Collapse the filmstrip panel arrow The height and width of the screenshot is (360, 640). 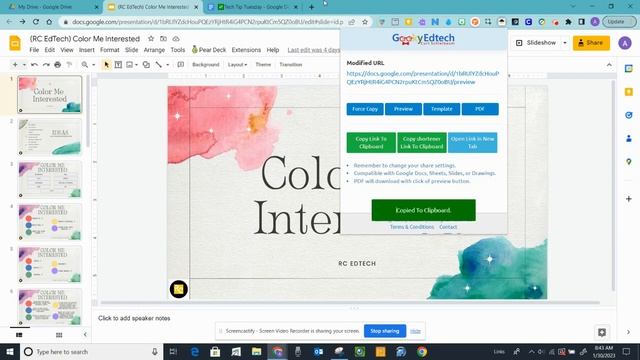pos(85,335)
